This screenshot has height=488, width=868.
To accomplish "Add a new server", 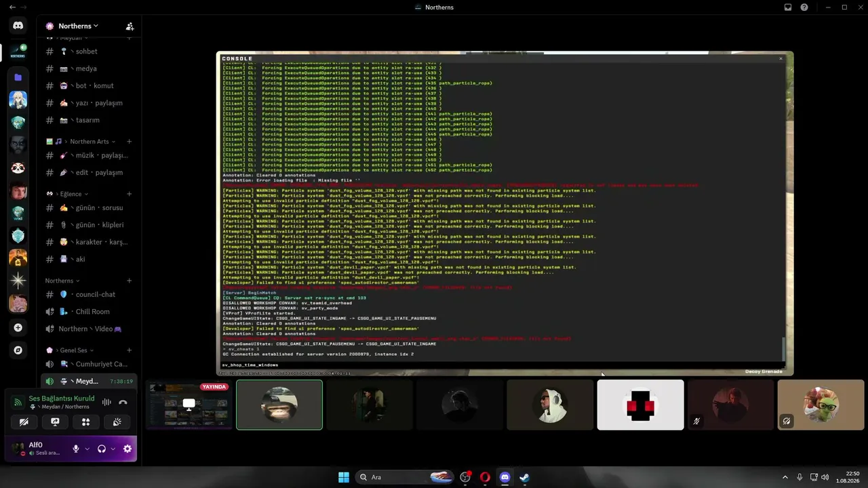I will click(18, 327).
